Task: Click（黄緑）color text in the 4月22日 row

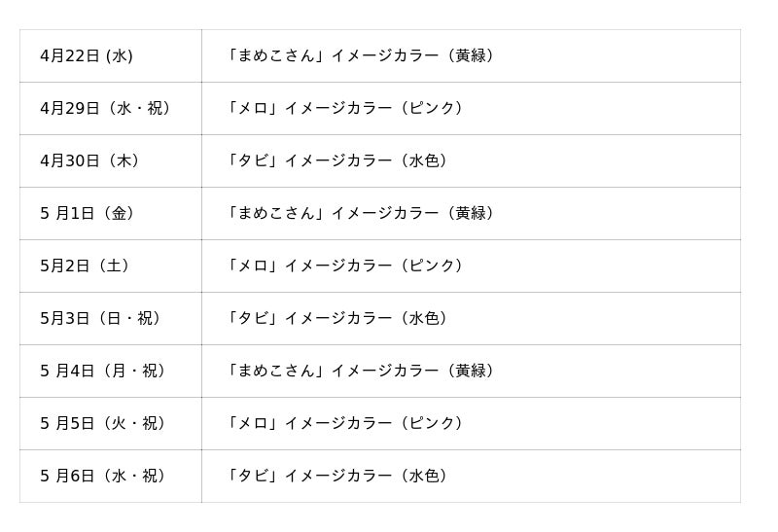Action: (x=473, y=56)
